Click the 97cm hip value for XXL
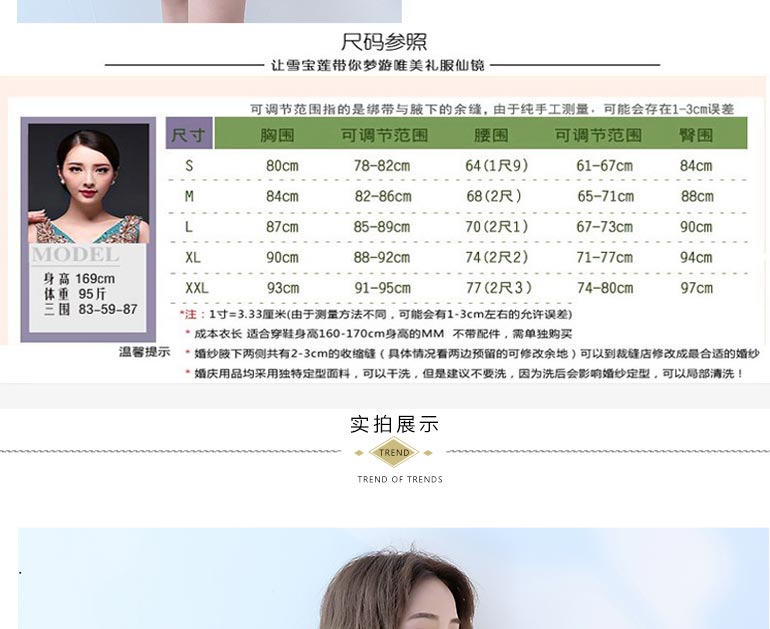Image resolution: width=770 pixels, height=629 pixels. 696,288
